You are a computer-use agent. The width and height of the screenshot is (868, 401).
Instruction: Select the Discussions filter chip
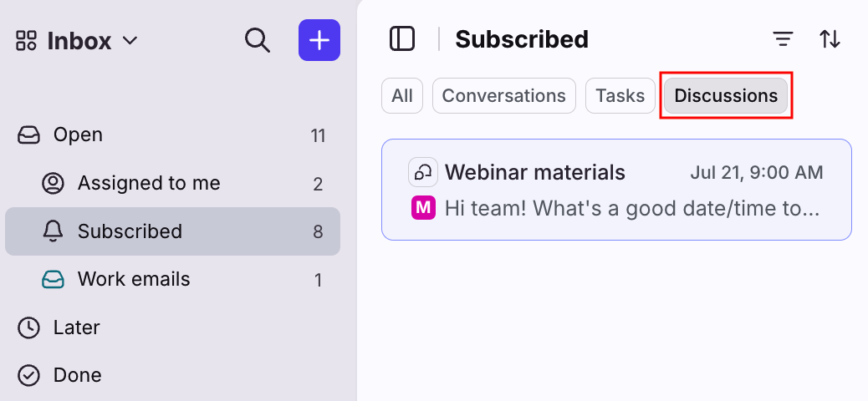tap(726, 96)
